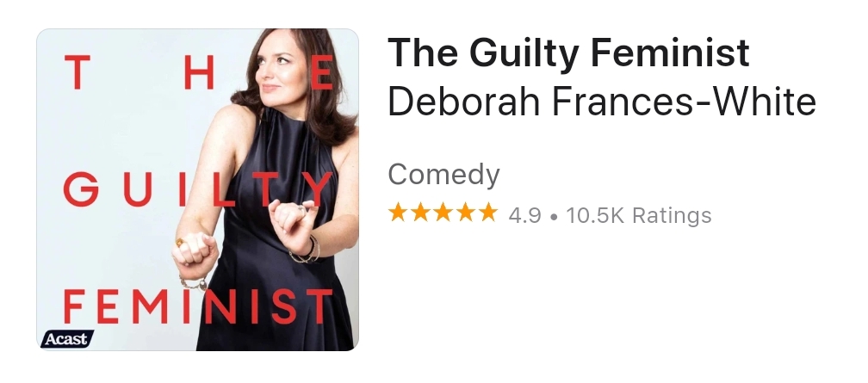Click the red FEMINIST text on artwork
Screen dimensions: 868x383
[198, 306]
